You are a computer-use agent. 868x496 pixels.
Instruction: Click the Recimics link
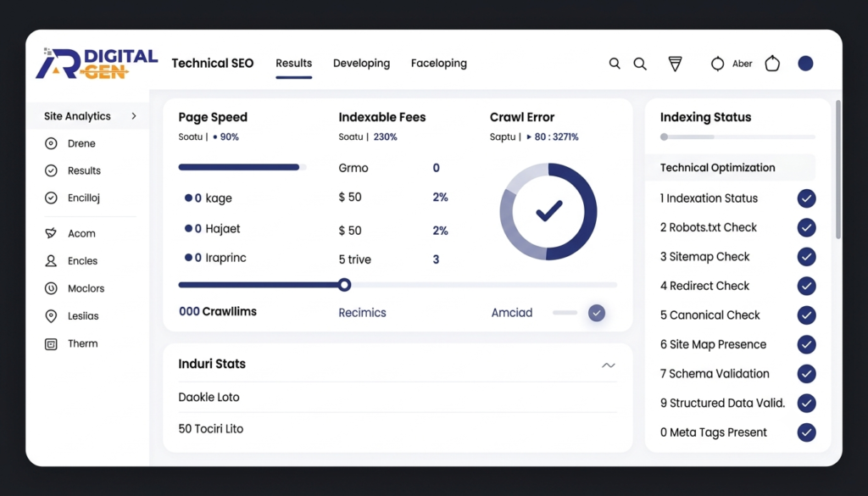pyautogui.click(x=363, y=313)
